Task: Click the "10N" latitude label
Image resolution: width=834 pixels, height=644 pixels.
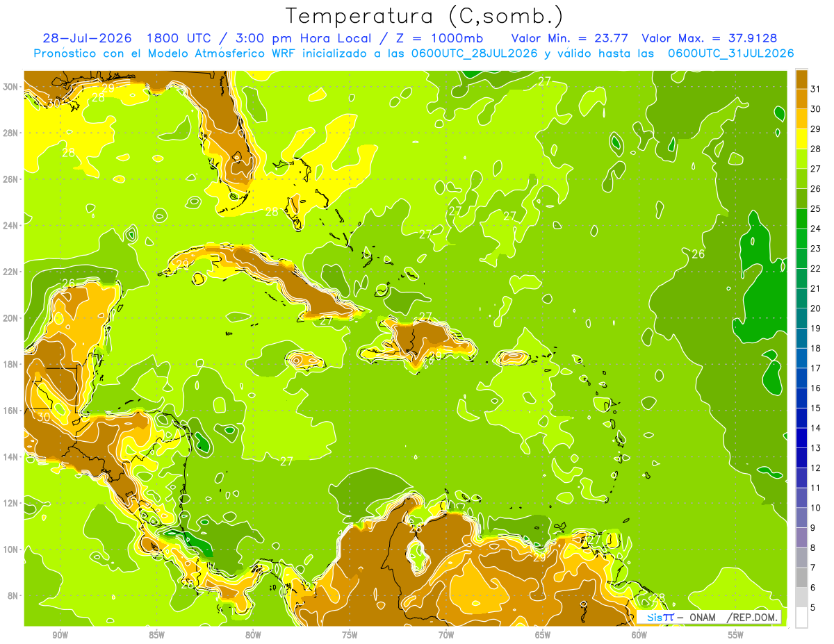Action: tap(12, 549)
